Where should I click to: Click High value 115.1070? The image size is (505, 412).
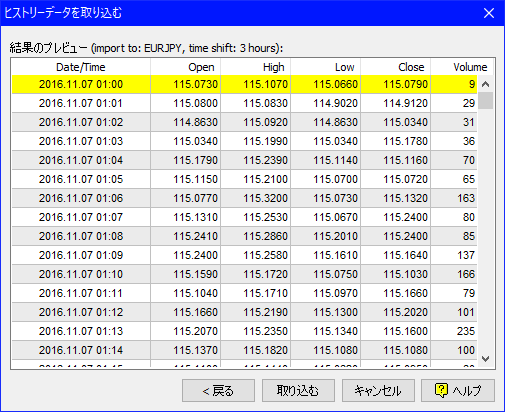(265, 84)
